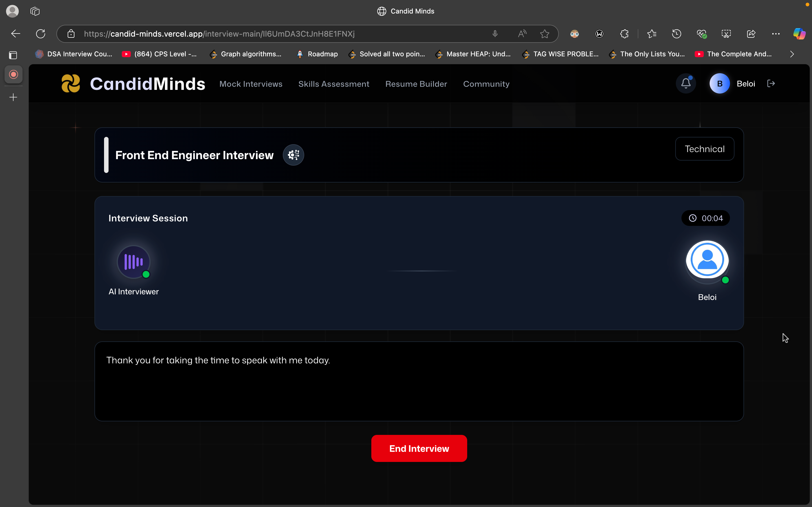This screenshot has width=812, height=507.
Task: Click the browser history clock icon
Action: (x=676, y=34)
